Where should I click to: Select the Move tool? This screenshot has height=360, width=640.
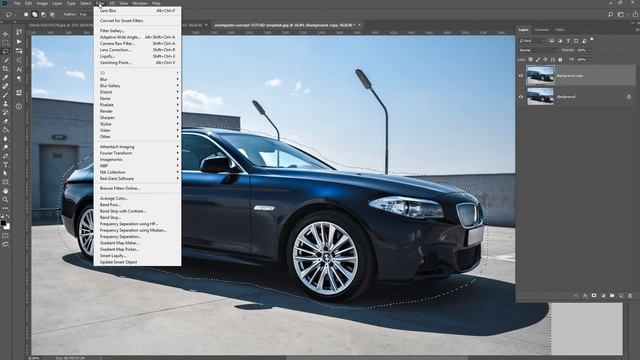pyautogui.click(x=5, y=34)
